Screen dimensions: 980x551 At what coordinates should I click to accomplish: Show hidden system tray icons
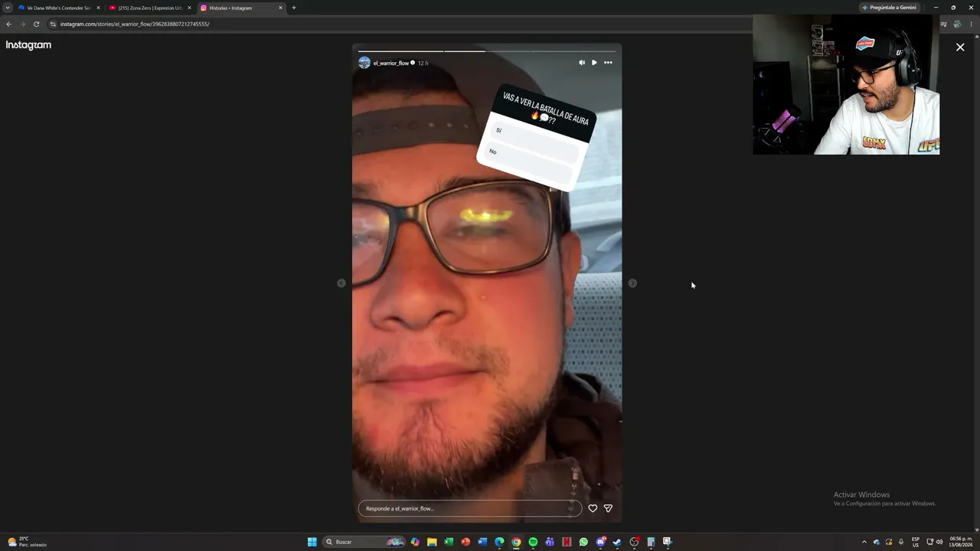click(864, 542)
